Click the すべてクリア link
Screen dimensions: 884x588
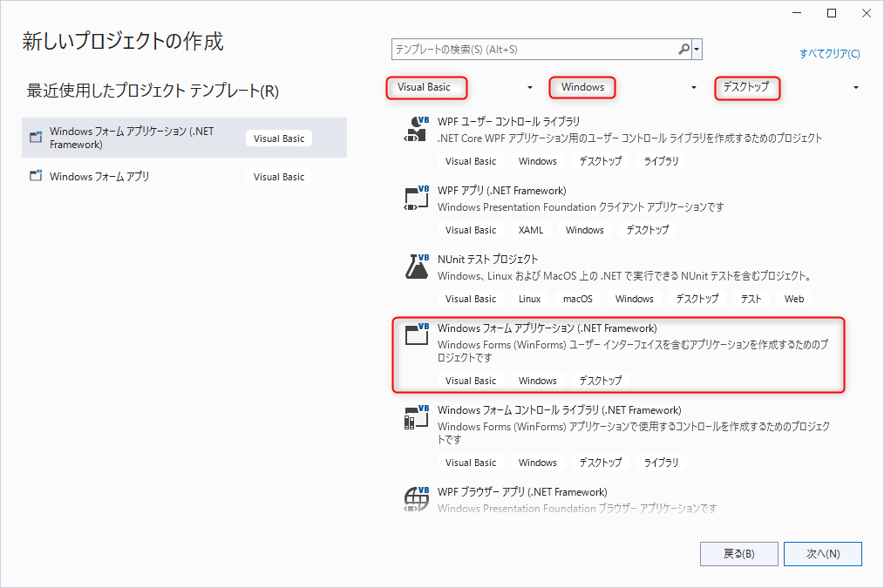pos(829,53)
